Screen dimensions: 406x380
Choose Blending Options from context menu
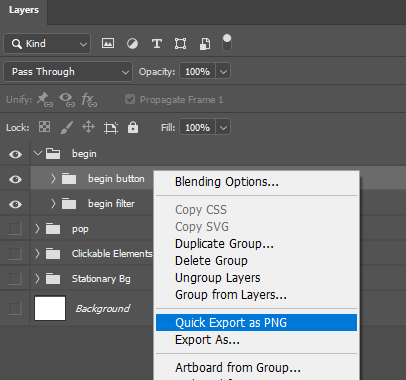pos(256,182)
